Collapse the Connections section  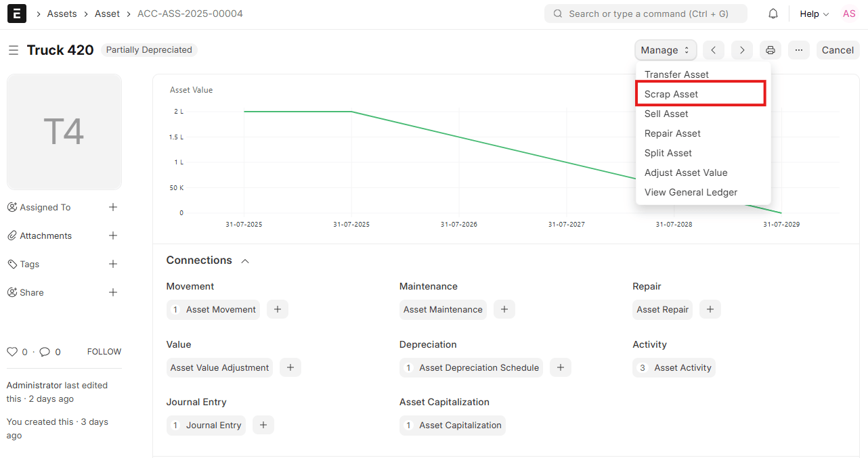point(245,260)
